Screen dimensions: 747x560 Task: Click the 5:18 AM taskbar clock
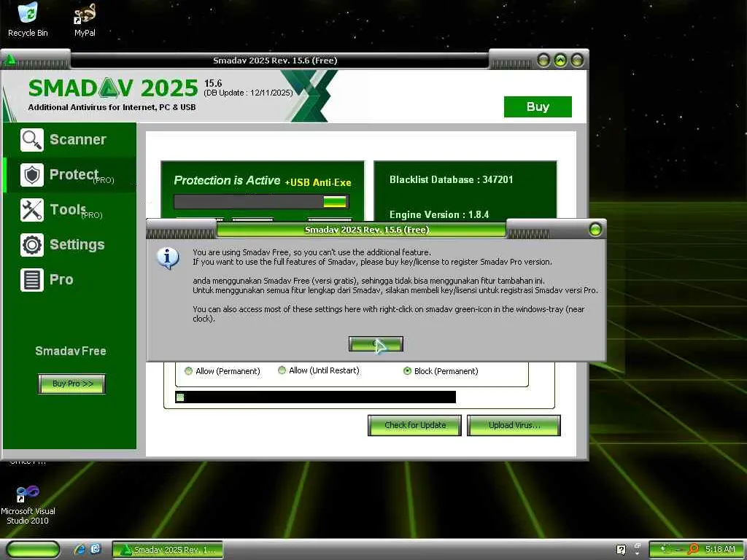[720, 549]
